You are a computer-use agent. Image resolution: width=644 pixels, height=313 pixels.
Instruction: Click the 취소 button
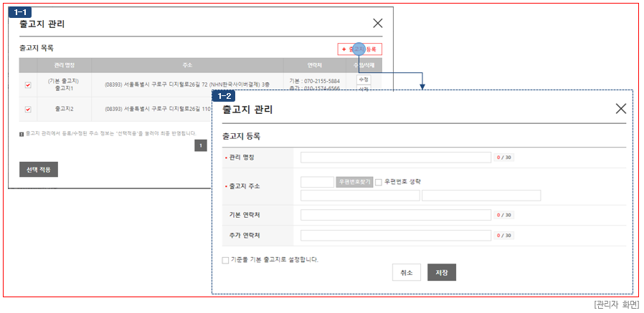[406, 272]
